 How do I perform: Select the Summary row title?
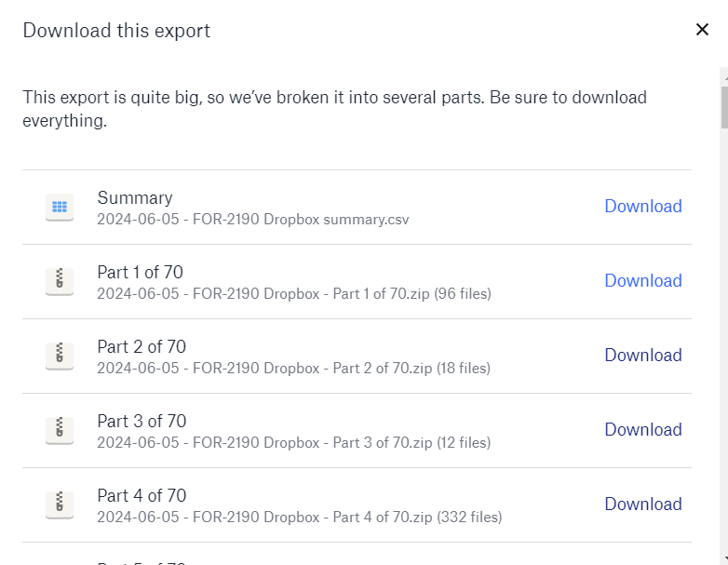[x=135, y=197]
